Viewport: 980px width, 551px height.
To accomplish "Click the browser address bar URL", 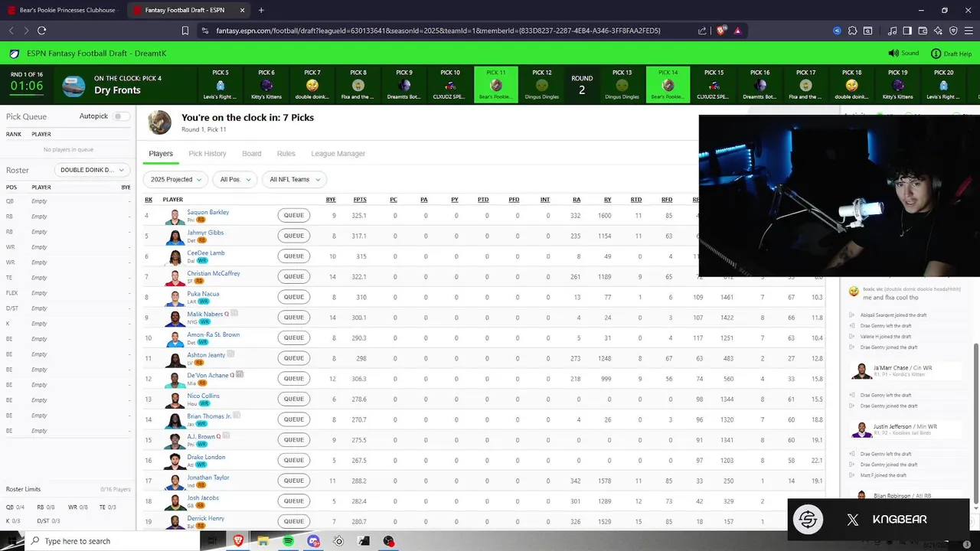I will click(438, 31).
